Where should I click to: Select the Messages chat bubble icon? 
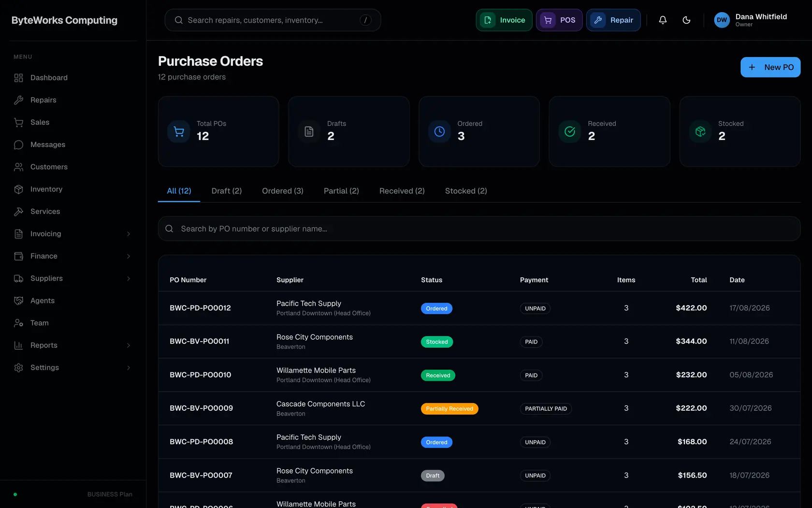[18, 145]
